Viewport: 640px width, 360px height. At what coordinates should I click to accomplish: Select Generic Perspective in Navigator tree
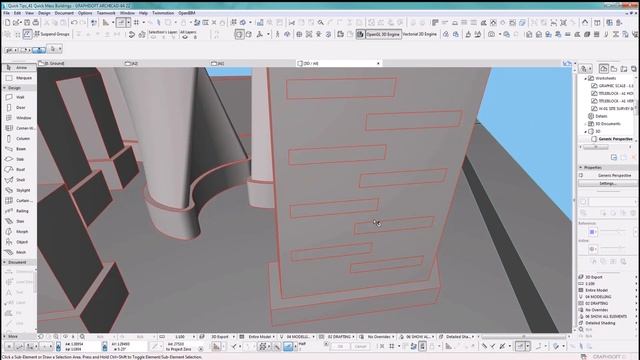pos(615,139)
